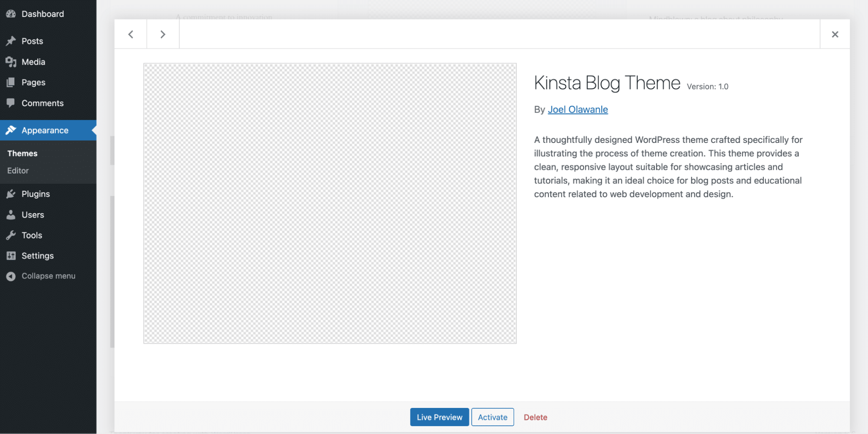Click the Pages book icon
The height and width of the screenshot is (434, 868).
pos(11,82)
